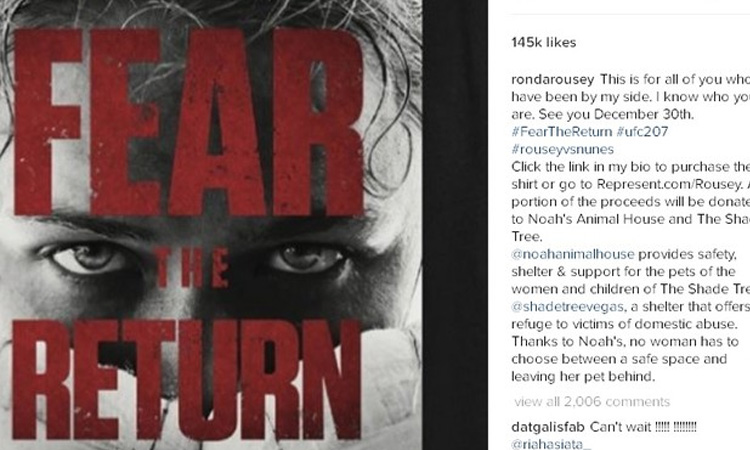The image size is (750, 450).
Task: Click the 145k likes count
Action: (x=544, y=43)
